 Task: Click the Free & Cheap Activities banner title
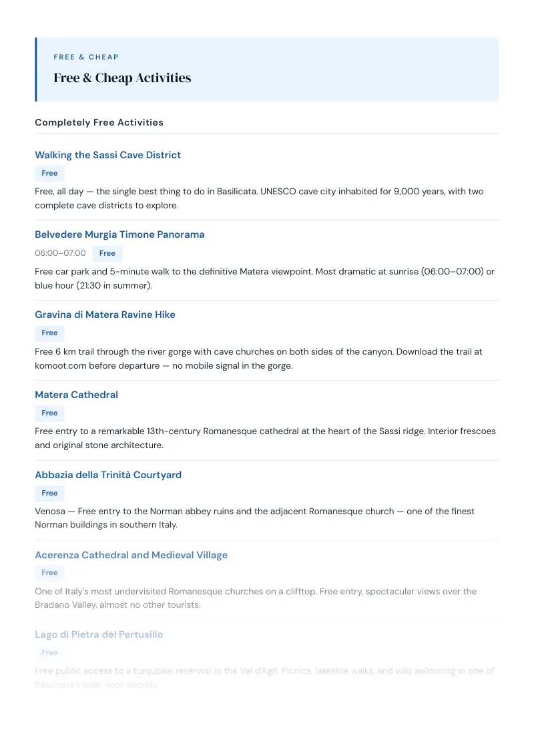click(x=122, y=77)
